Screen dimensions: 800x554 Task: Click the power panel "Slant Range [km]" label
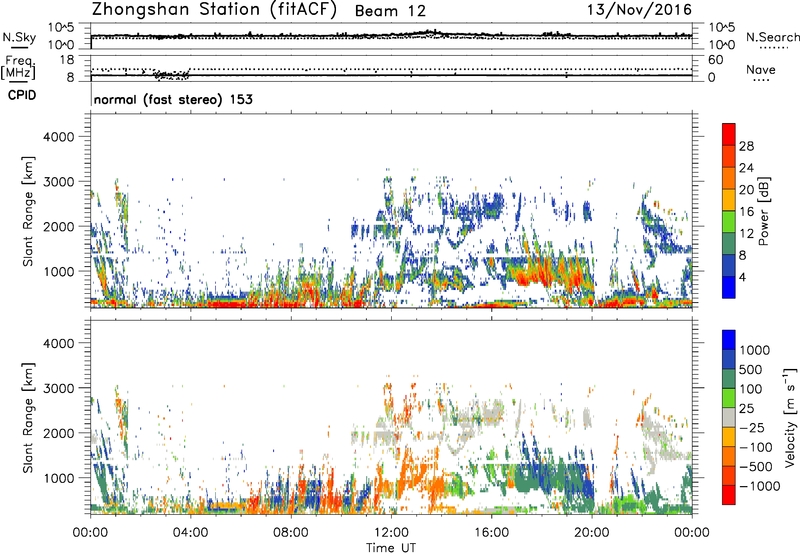[28, 211]
